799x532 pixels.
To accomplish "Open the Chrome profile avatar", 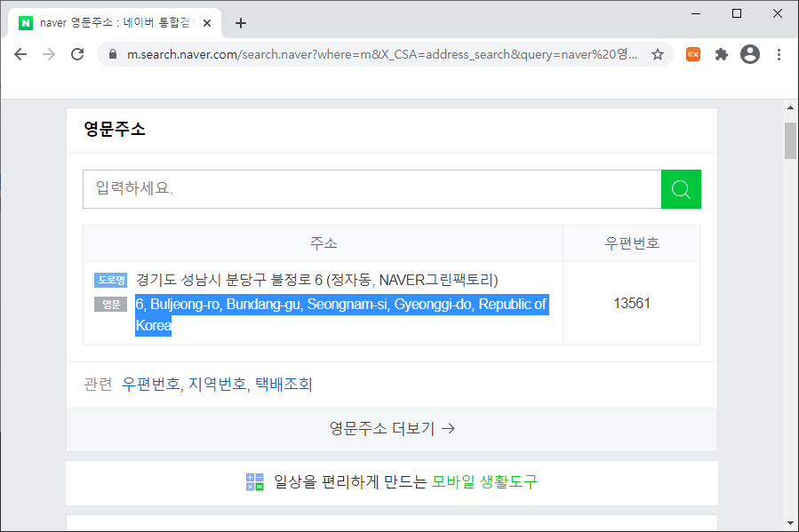I will pos(750,54).
